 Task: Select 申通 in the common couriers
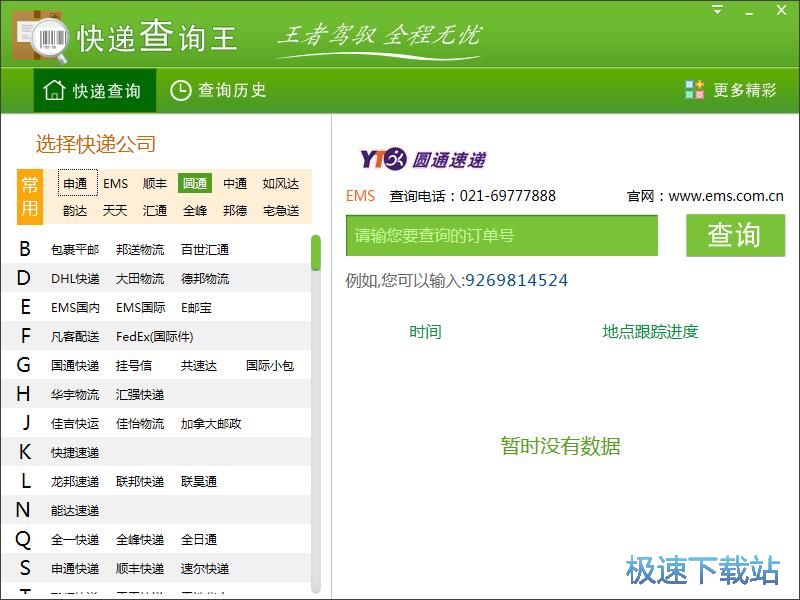76,183
